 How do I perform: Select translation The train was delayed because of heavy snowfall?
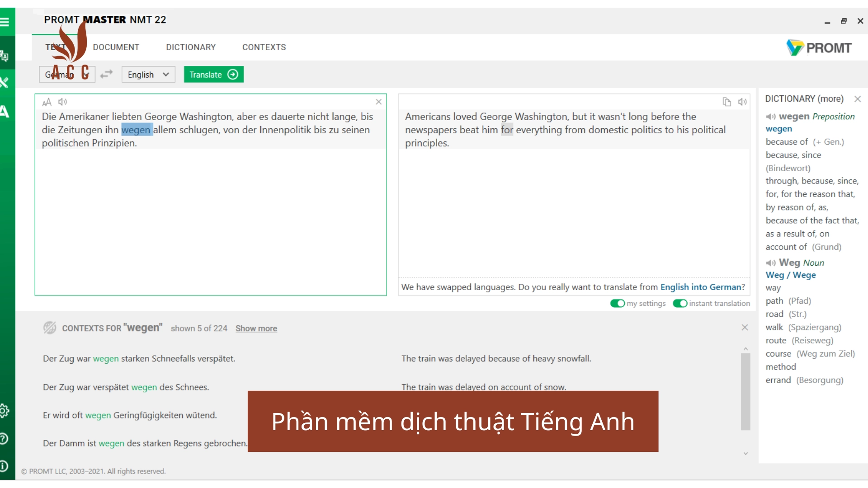(x=496, y=358)
